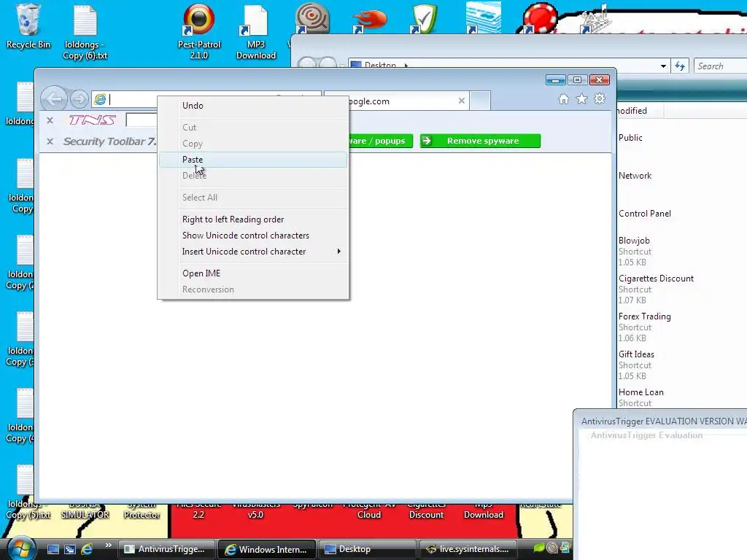Viewport: 747px width, 560px height.
Task: Open the Recycle Bin desktop icon
Action: click(28, 26)
